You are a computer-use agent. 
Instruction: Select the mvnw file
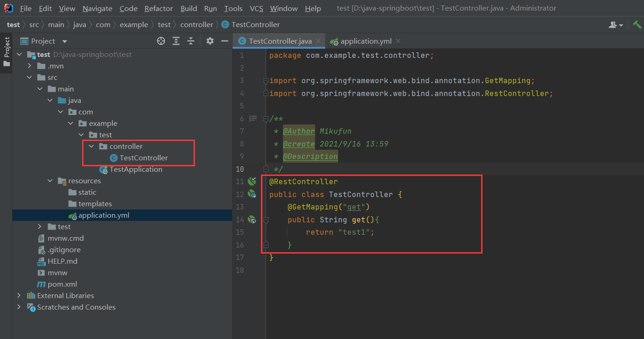[x=52, y=272]
